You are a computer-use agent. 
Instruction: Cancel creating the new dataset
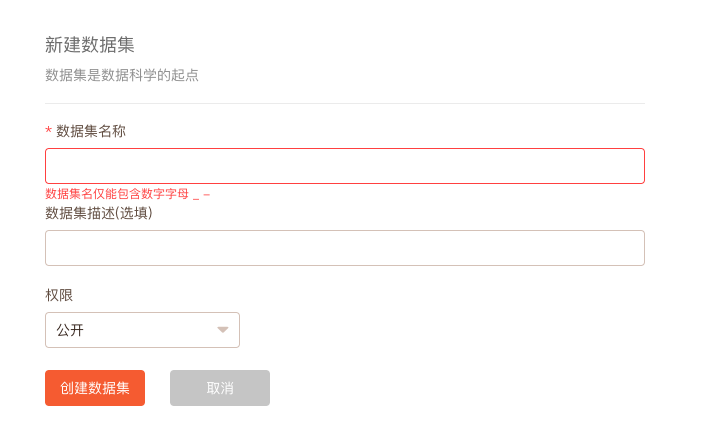click(220, 388)
